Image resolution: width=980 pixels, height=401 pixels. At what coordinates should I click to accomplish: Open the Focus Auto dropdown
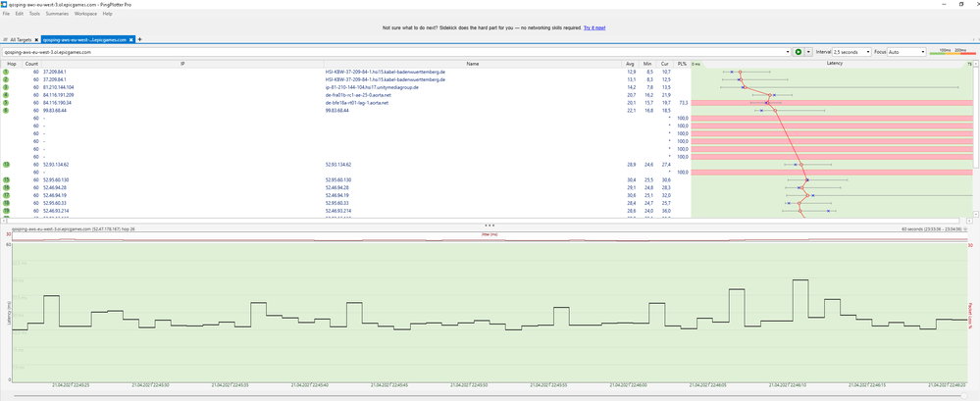point(906,53)
